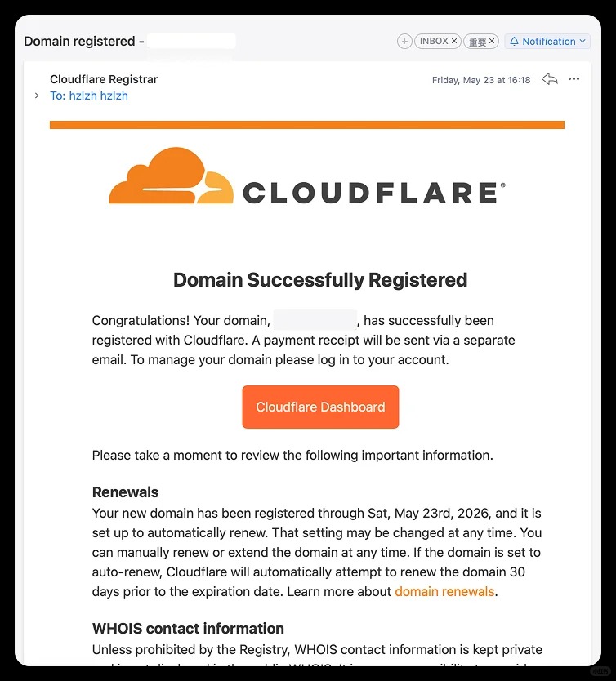Click the heading 'Domain Successfully Registered'
Image resolution: width=616 pixels, height=681 pixels.
[x=320, y=280]
